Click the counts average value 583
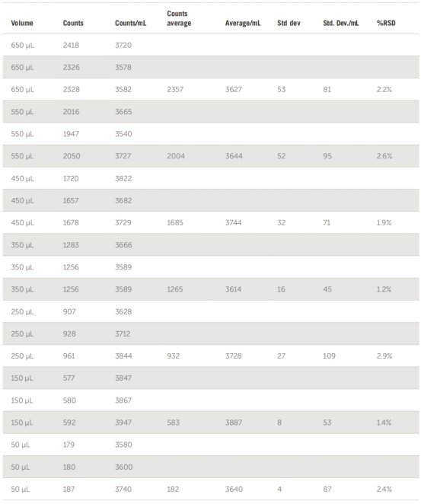 pyautogui.click(x=174, y=423)
